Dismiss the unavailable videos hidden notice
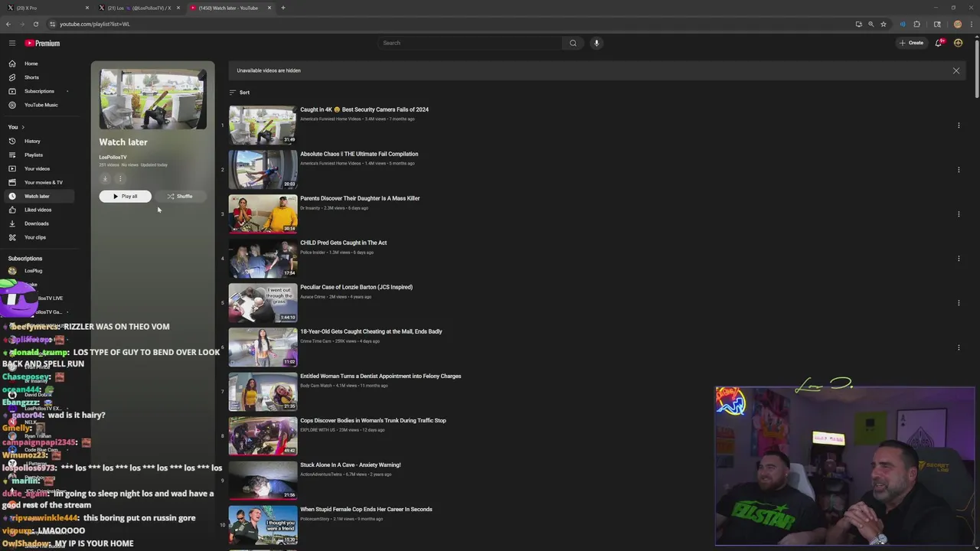Screen dimensions: 980x551 (x=955, y=70)
